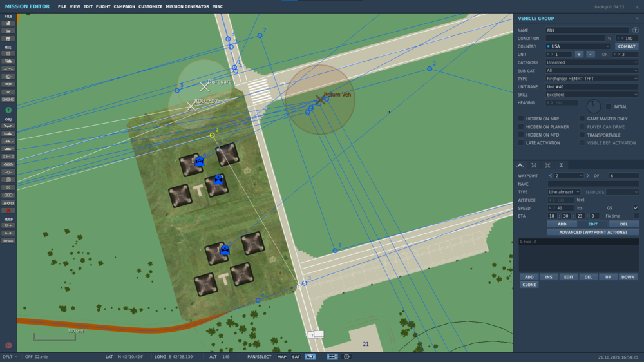Click the Save mission disk icon
The width and height of the screenshot is (644, 362).
tap(8, 39)
